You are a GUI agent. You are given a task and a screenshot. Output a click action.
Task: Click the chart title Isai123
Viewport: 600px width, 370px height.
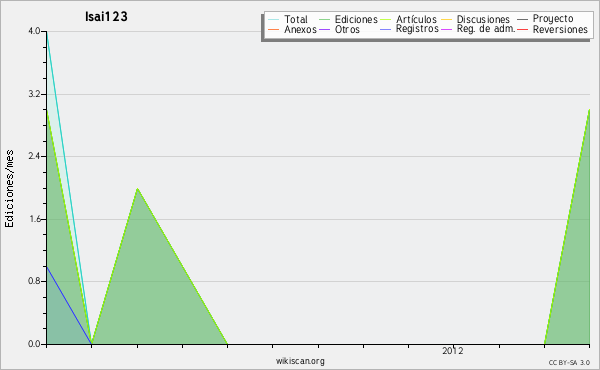tap(106, 16)
